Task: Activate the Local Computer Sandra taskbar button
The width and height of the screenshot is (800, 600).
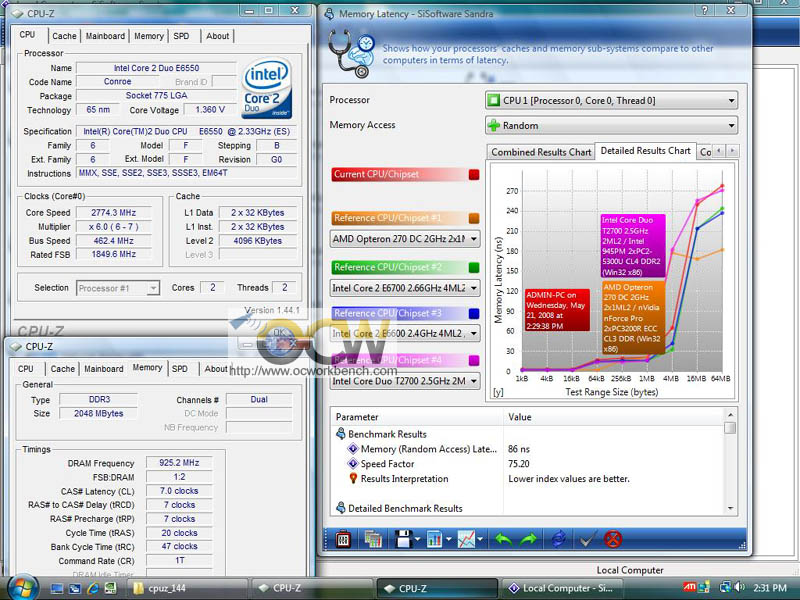Action: (561, 588)
